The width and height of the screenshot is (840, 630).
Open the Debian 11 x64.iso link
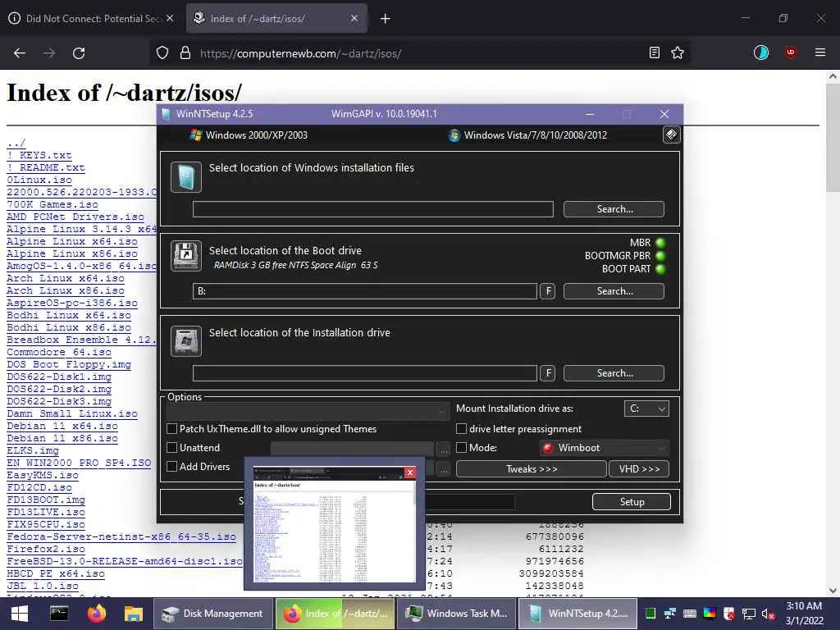click(x=62, y=426)
